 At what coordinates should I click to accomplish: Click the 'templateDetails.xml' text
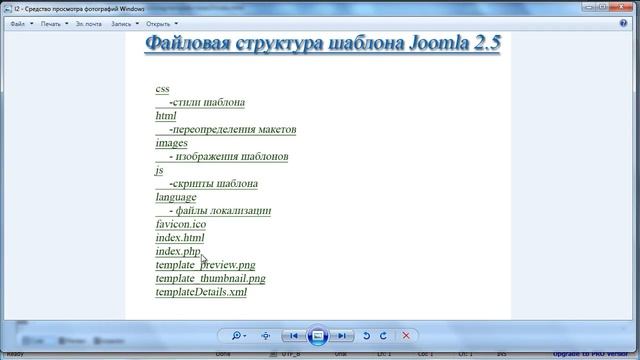point(201,292)
